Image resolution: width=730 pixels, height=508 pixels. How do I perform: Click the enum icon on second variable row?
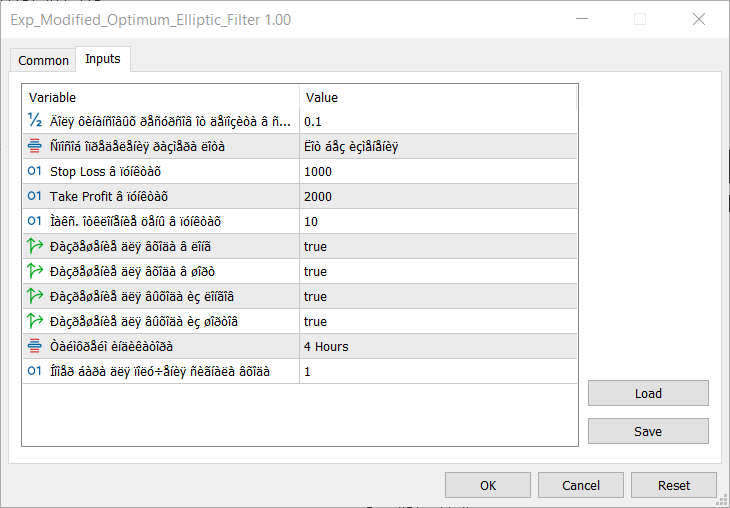(x=34, y=146)
